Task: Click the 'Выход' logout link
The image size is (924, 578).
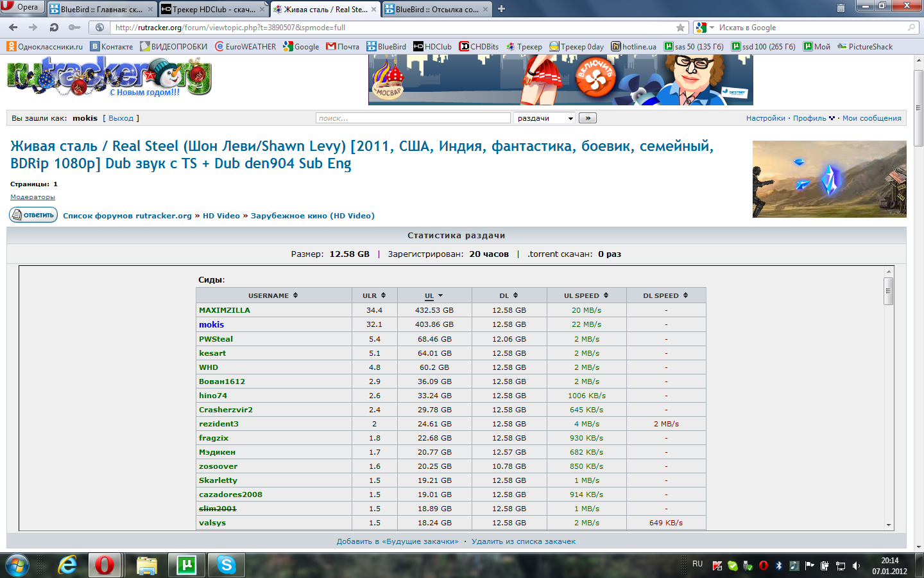Action: [121, 118]
